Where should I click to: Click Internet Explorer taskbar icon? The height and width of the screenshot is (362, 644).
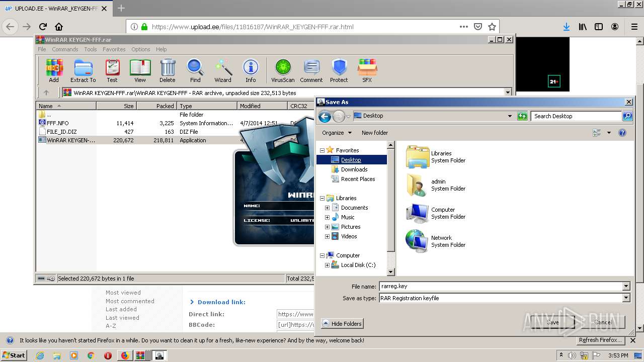pos(40,355)
